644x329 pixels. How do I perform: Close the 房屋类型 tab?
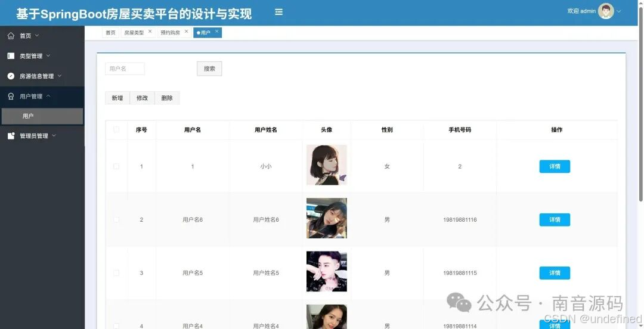point(150,31)
